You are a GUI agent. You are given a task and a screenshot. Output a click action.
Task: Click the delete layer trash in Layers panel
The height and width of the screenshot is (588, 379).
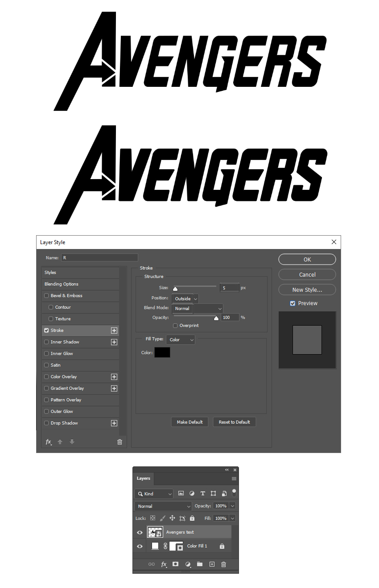pyautogui.click(x=224, y=564)
